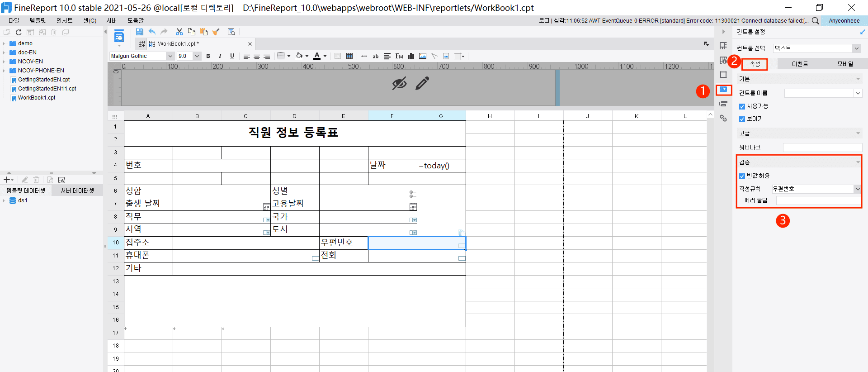
Task: Insert a slope line in the cell
Action: click(x=434, y=56)
